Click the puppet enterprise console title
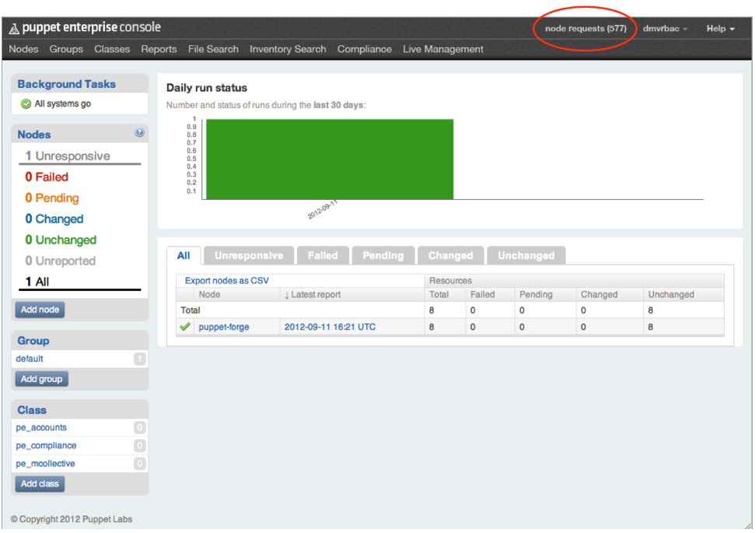 pyautogui.click(x=92, y=27)
